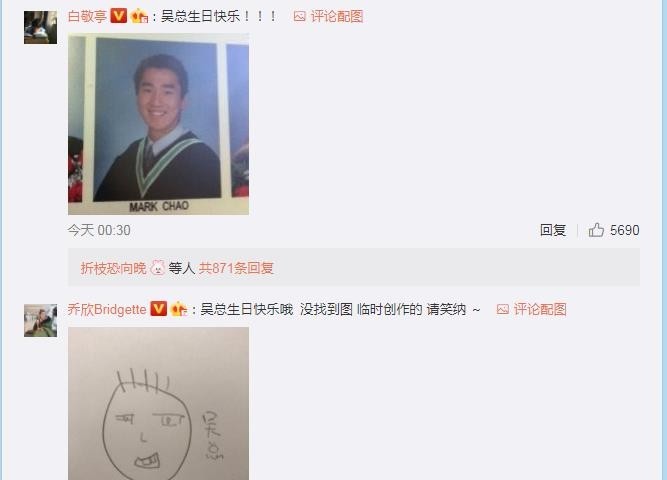Click the membership crown icon beside 乔欣Bridgette
Screen dimensions: 667x480
coord(178,309)
